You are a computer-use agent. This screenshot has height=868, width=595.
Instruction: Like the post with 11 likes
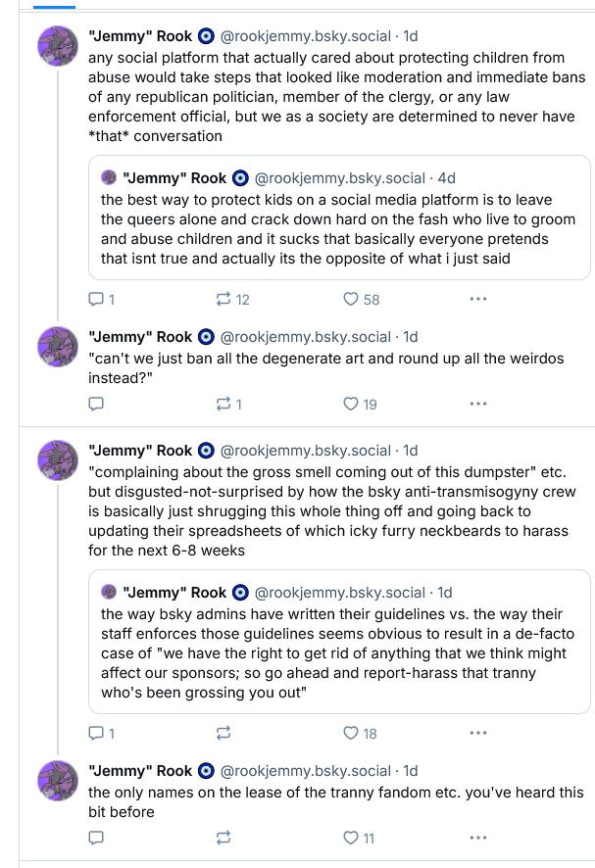[351, 838]
